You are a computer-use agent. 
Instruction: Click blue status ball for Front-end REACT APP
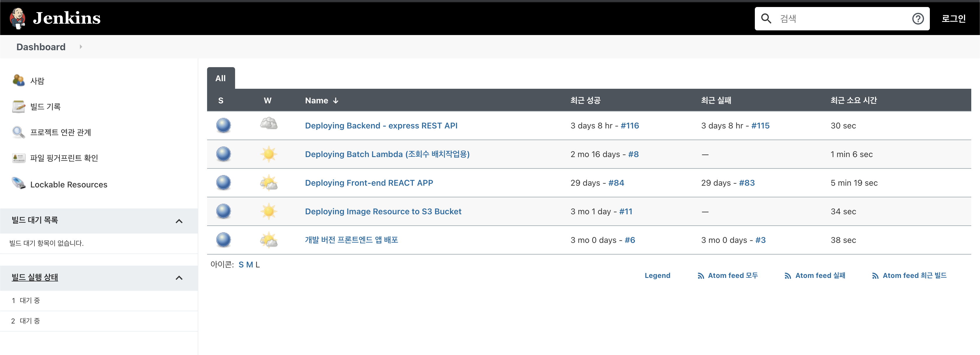pyautogui.click(x=223, y=182)
